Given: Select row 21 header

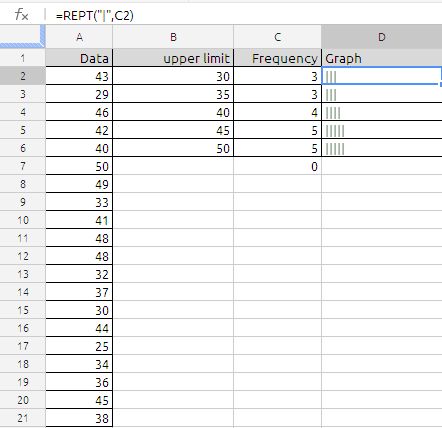Looking at the screenshot, I should 23,418.
